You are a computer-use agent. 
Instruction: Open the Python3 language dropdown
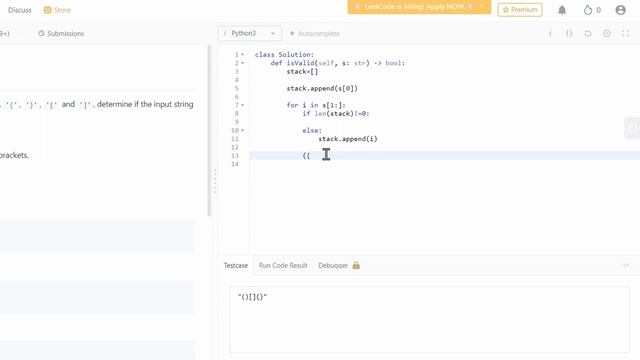coord(250,33)
